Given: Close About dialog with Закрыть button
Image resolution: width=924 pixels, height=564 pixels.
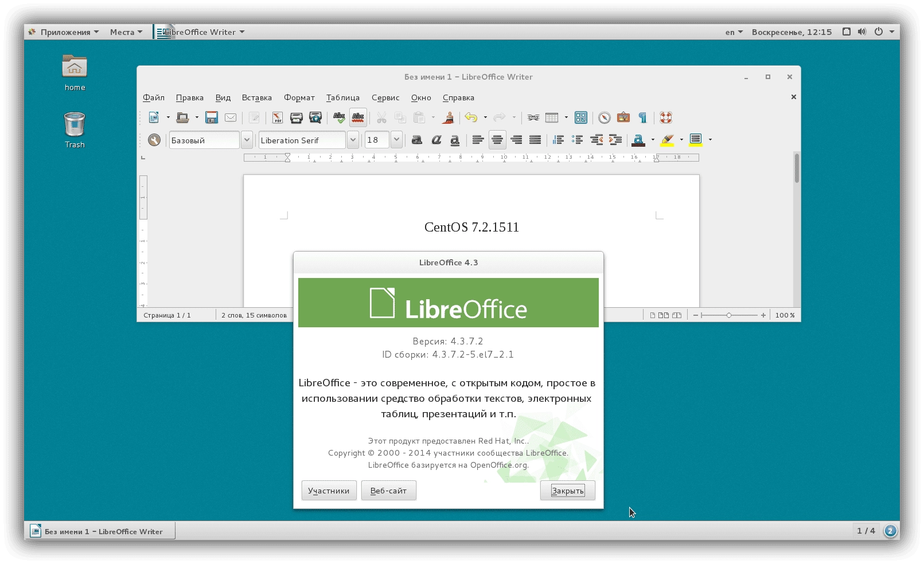Looking at the screenshot, I should click(568, 491).
